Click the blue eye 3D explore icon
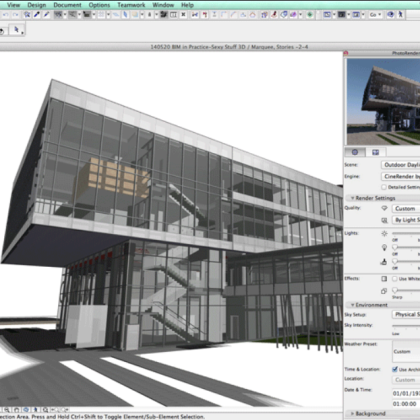420x420 pixels. [x=391, y=15]
